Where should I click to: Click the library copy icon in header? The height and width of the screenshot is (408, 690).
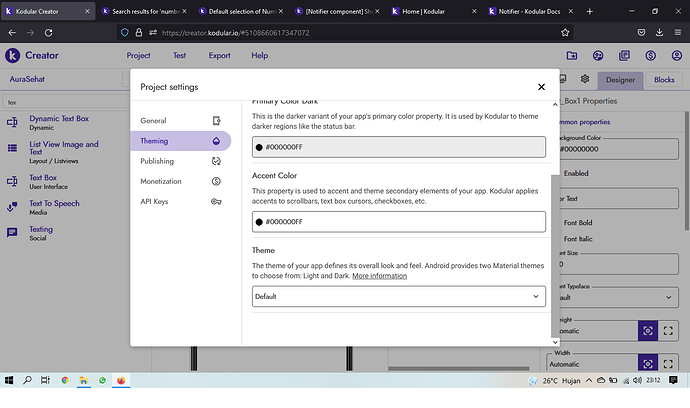coord(624,55)
